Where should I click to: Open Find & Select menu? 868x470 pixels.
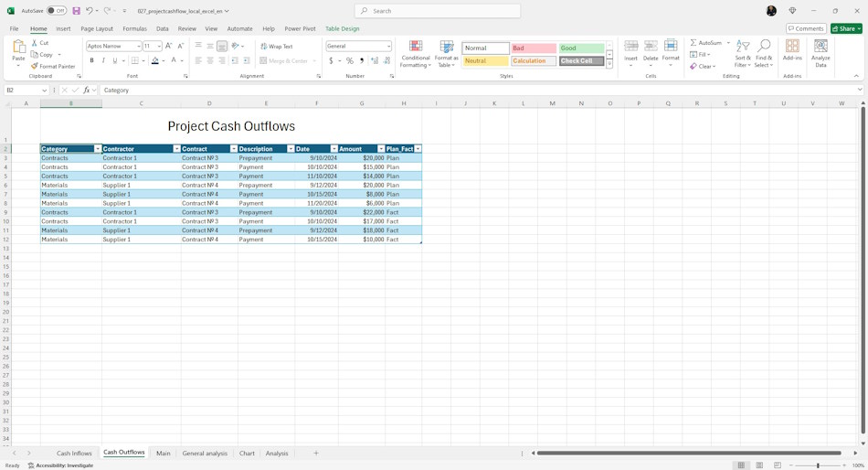click(764, 54)
